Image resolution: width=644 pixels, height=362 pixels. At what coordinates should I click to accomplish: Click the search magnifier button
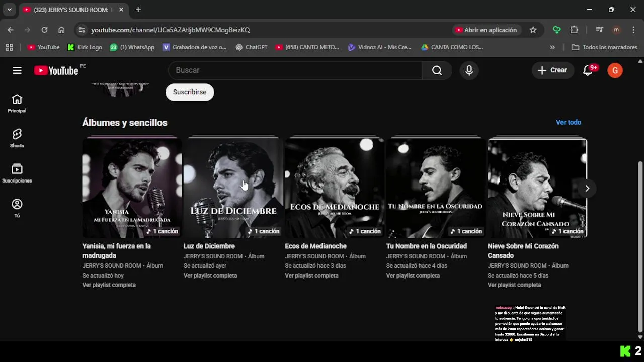point(437,70)
